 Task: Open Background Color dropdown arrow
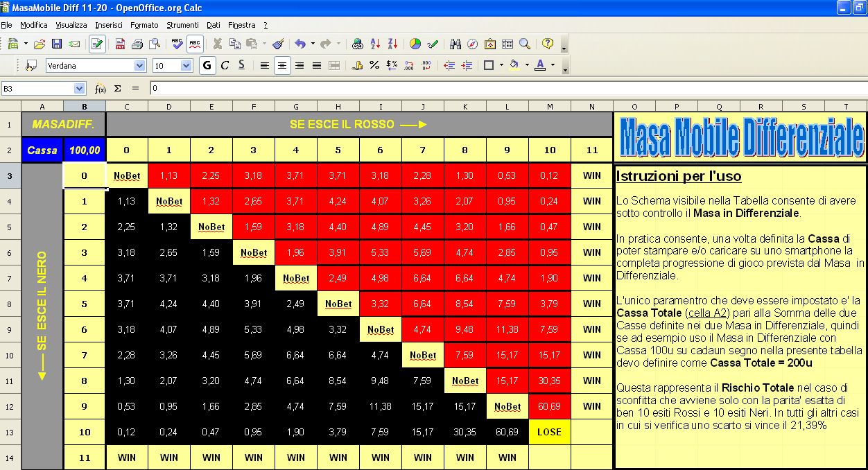[x=527, y=65]
